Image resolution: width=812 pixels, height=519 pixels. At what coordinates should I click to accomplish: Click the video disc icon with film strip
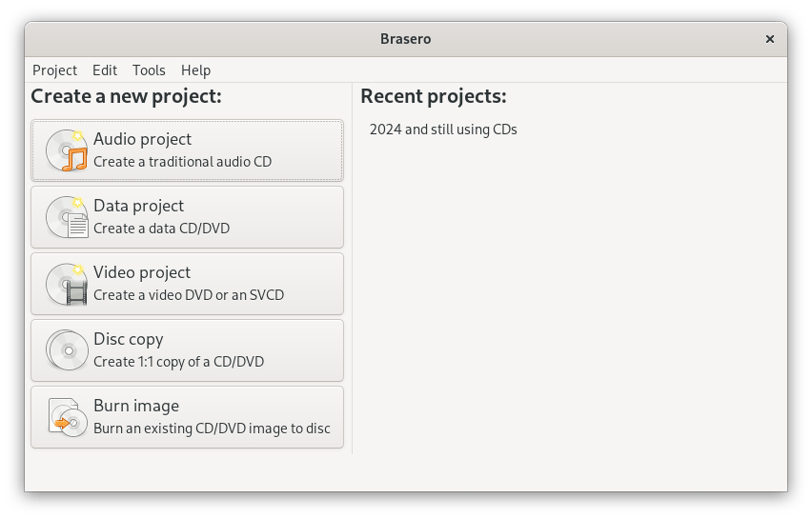pyautogui.click(x=67, y=284)
